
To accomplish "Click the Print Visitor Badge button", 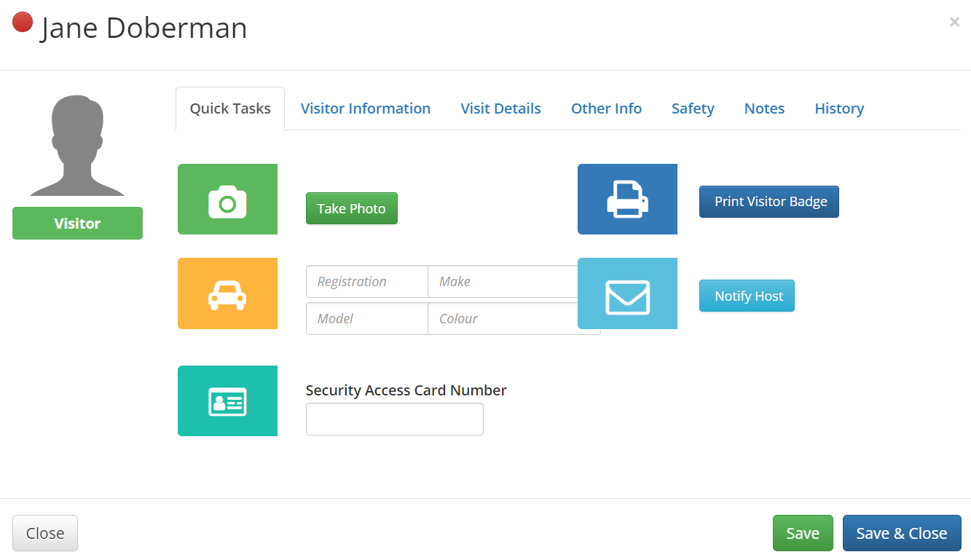I will point(768,202).
